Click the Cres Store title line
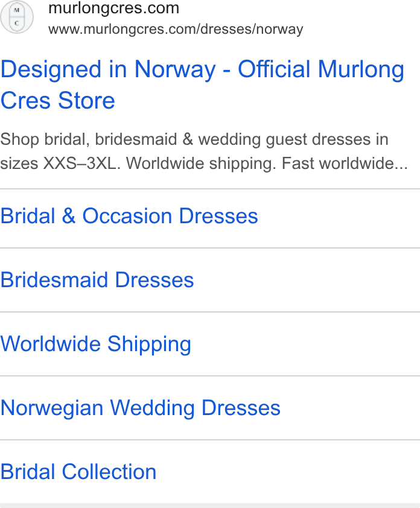Viewport: 420px width, 508px height. click(58, 100)
